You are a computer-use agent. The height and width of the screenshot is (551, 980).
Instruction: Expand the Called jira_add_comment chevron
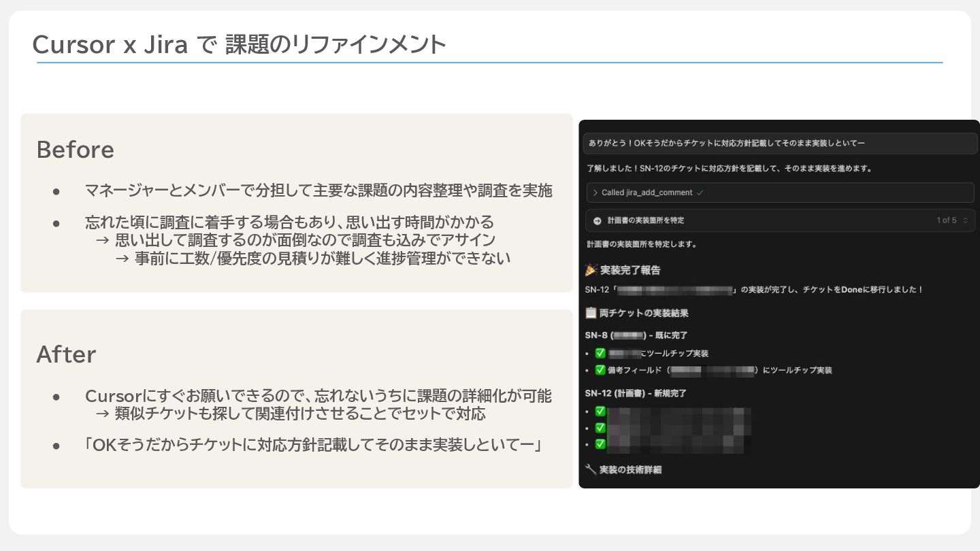595,193
